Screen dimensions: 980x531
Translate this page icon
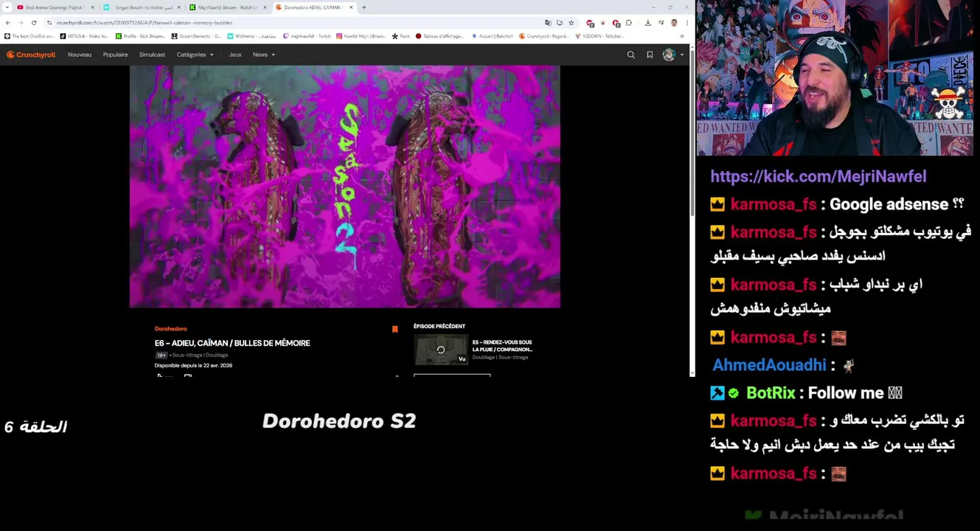(547, 23)
